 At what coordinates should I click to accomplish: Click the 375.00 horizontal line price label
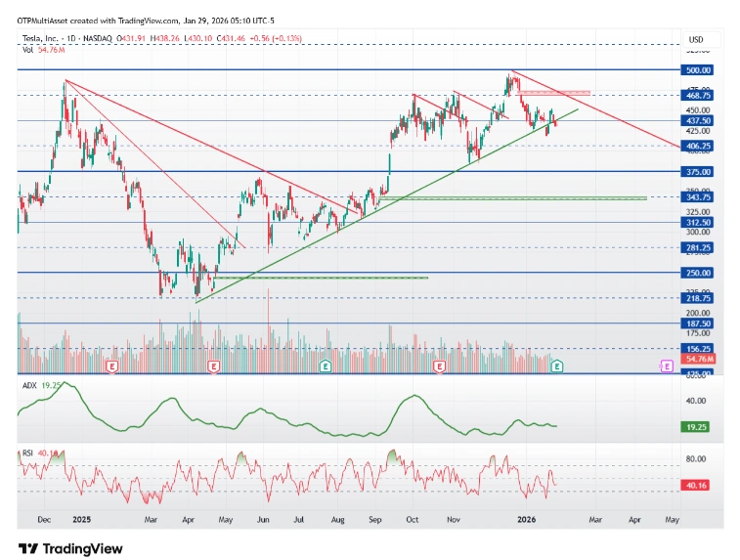[x=699, y=171]
